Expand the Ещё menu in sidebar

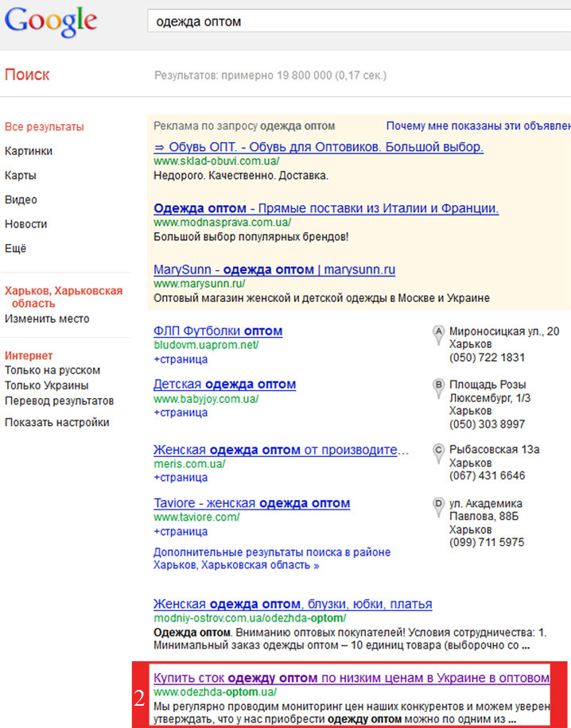(x=15, y=248)
